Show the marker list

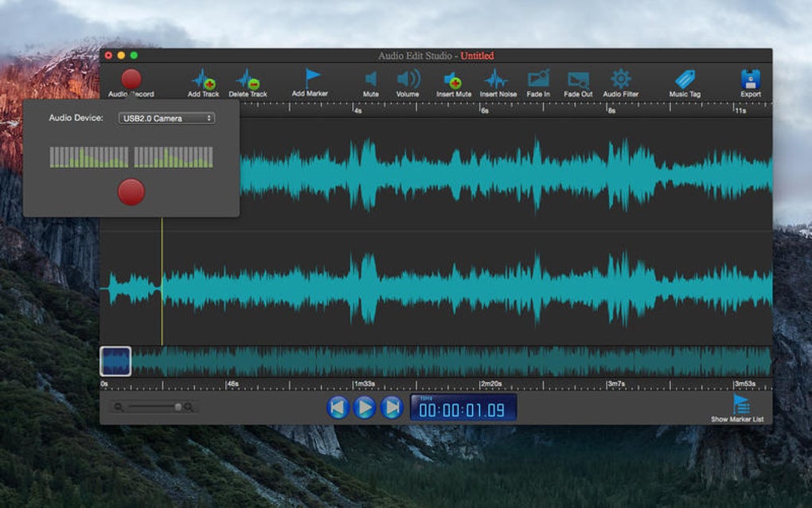(x=740, y=404)
